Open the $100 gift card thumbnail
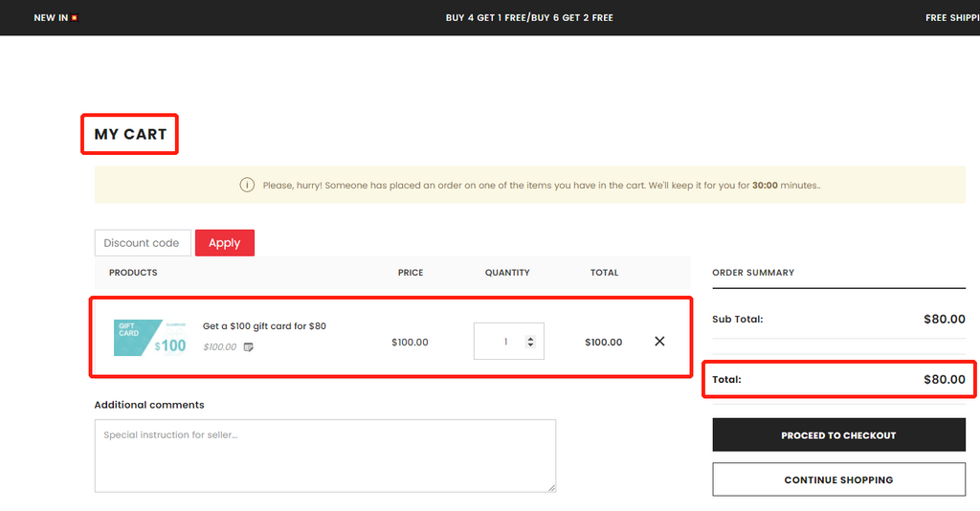The height and width of the screenshot is (511, 980). pyautogui.click(x=150, y=338)
